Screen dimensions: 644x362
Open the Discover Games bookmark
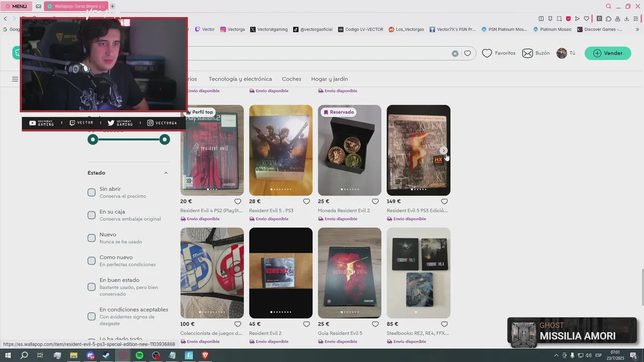tap(600, 30)
